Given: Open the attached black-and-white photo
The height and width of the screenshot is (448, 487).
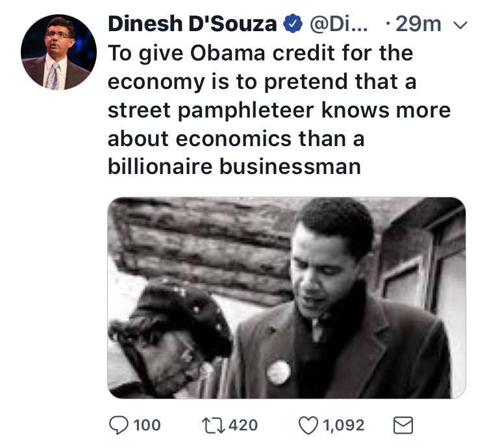Looking at the screenshot, I should [x=286, y=298].
